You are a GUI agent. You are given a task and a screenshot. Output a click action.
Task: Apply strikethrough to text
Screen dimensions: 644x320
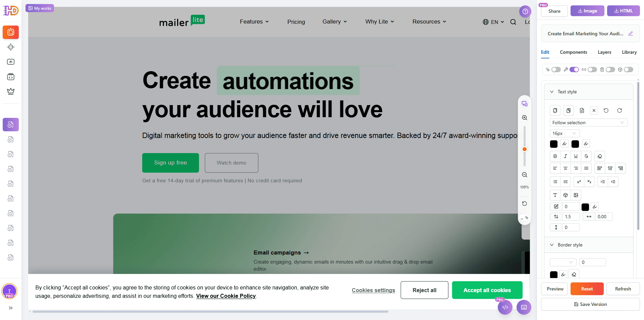pos(586,156)
